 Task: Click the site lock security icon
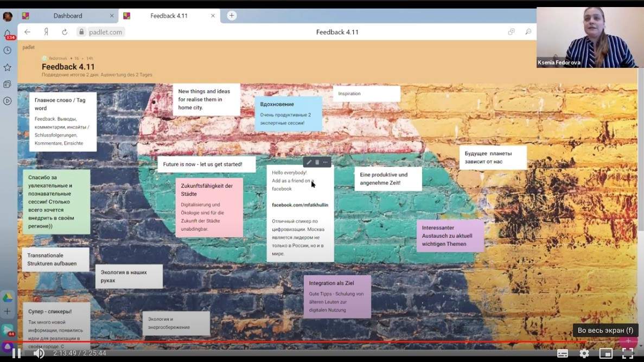[x=81, y=32]
